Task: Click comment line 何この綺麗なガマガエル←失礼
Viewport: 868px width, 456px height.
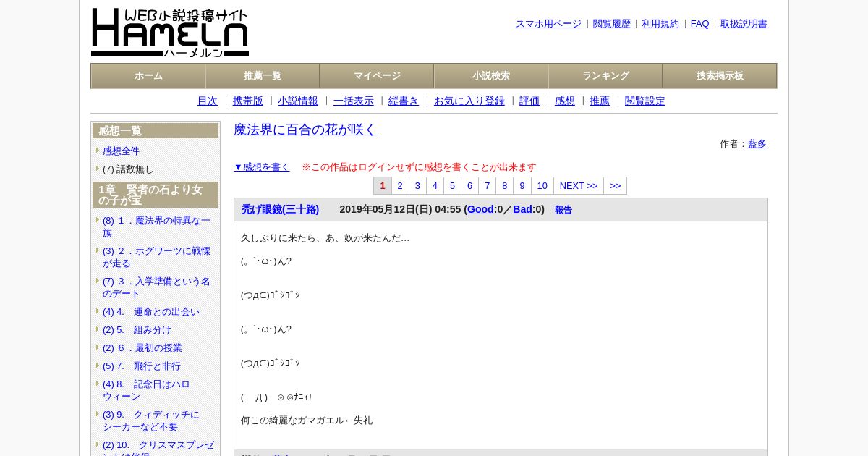Action: coord(307,421)
